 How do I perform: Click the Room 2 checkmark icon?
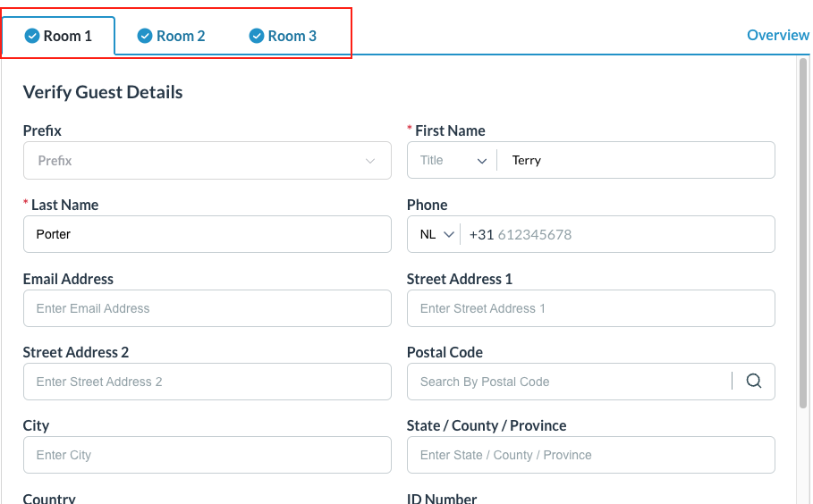pos(145,36)
